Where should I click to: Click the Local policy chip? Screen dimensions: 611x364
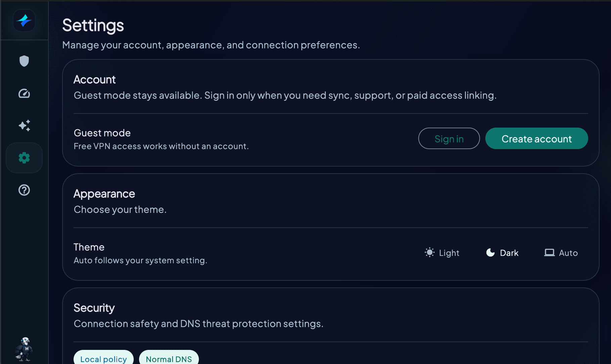point(103,357)
